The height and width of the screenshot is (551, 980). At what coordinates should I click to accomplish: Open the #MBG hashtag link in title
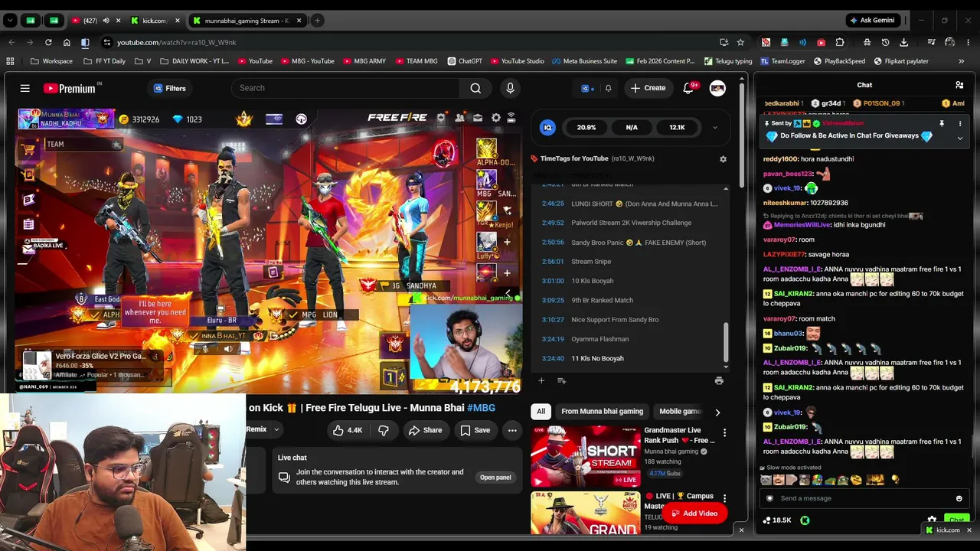tap(481, 408)
